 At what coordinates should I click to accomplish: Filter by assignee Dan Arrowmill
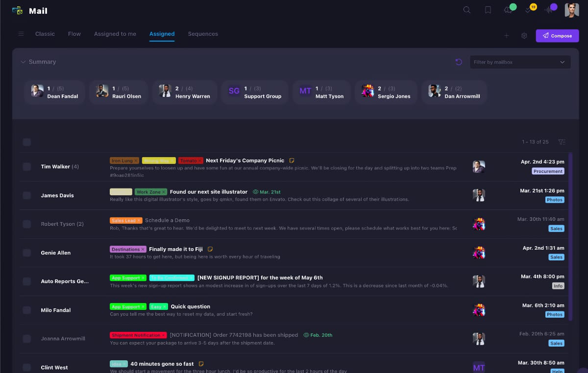454,92
